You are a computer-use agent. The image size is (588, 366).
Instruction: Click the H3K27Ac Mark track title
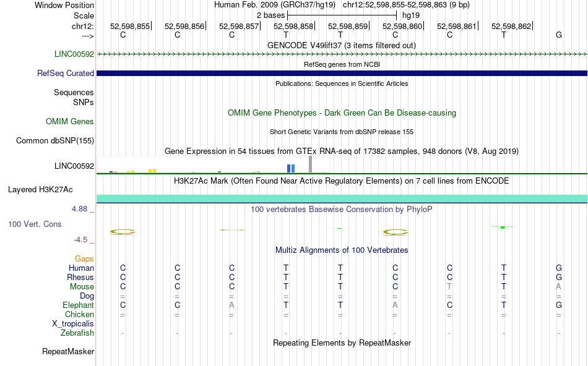[x=342, y=181]
